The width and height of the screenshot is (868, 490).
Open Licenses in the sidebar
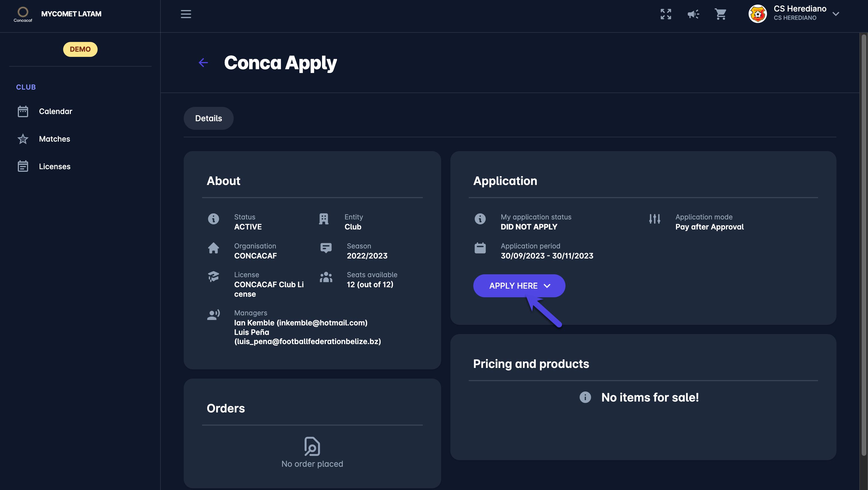[54, 166]
